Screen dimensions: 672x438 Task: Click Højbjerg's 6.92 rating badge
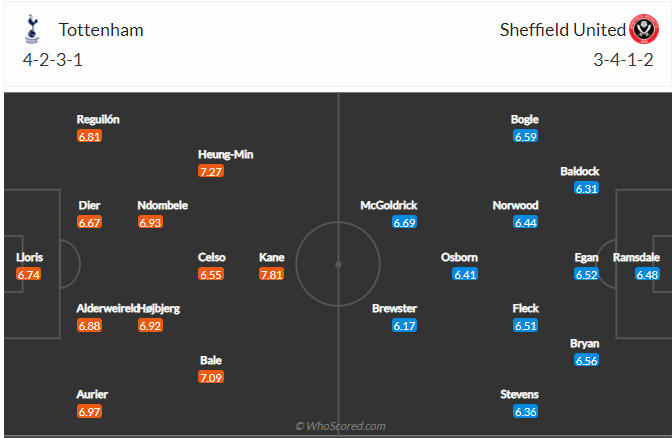(150, 326)
